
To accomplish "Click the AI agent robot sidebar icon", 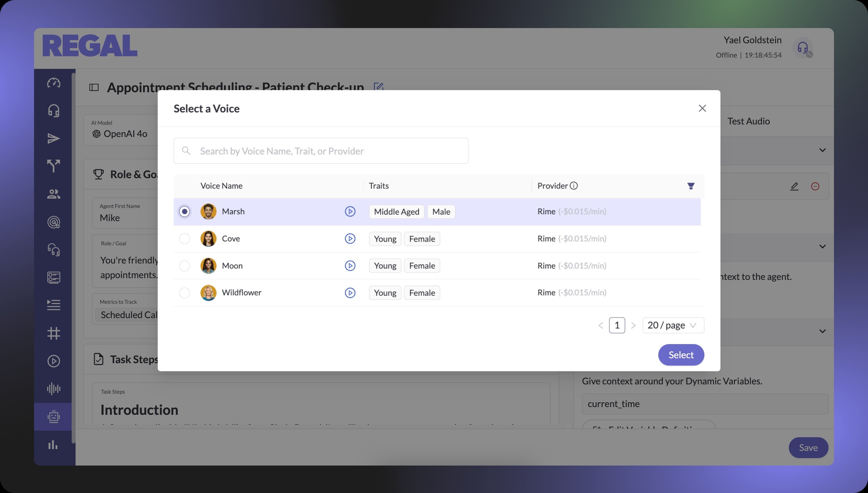I will click(x=53, y=416).
